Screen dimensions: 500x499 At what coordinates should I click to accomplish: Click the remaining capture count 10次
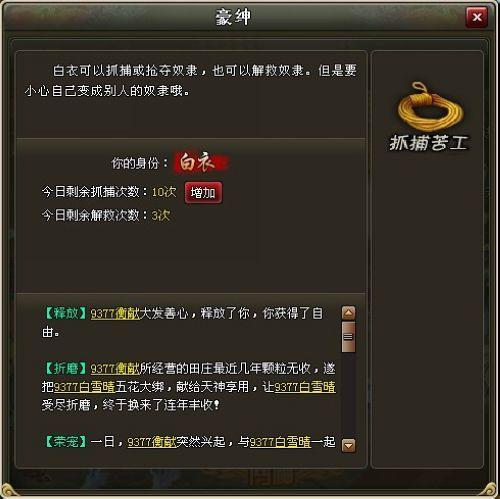point(164,192)
